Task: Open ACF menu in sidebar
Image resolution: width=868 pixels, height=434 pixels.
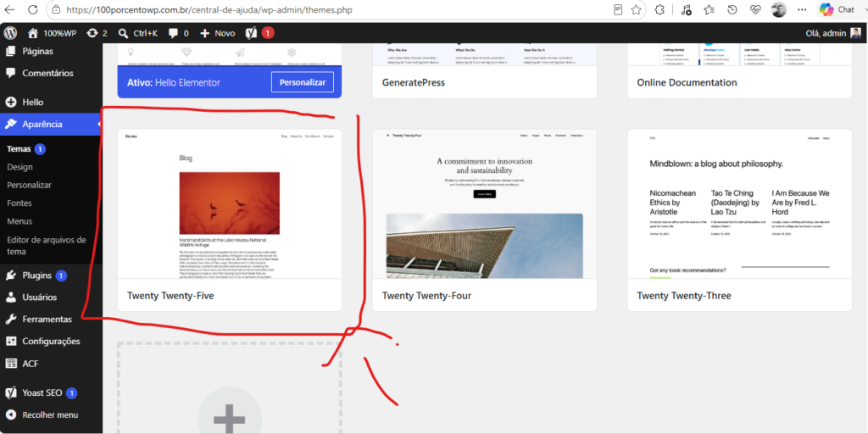Action: click(x=51, y=364)
